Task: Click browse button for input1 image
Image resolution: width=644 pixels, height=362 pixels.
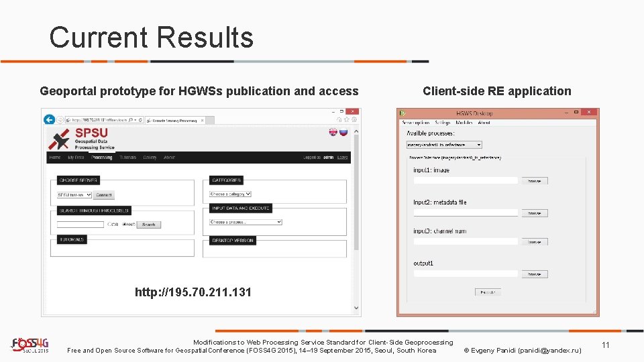Action: click(535, 181)
